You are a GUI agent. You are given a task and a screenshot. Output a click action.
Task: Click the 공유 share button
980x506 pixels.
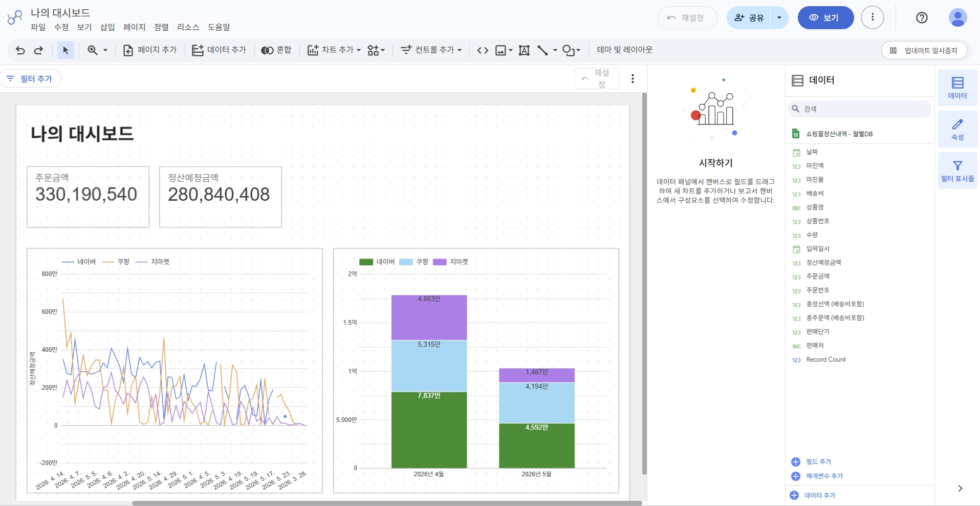(749, 18)
